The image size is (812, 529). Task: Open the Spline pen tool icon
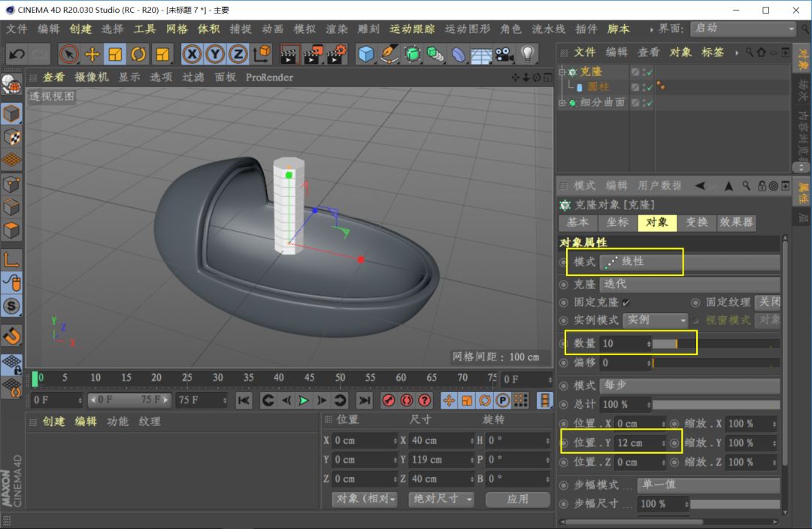(389, 53)
